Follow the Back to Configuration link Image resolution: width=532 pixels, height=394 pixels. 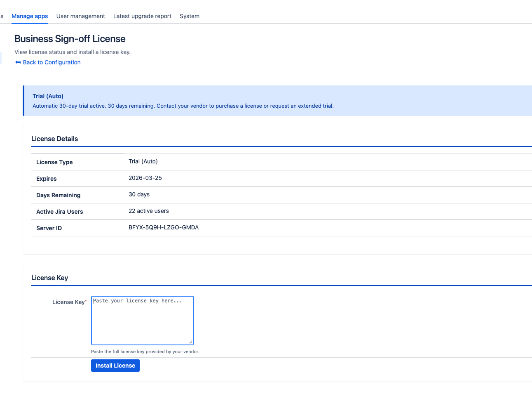pos(52,62)
